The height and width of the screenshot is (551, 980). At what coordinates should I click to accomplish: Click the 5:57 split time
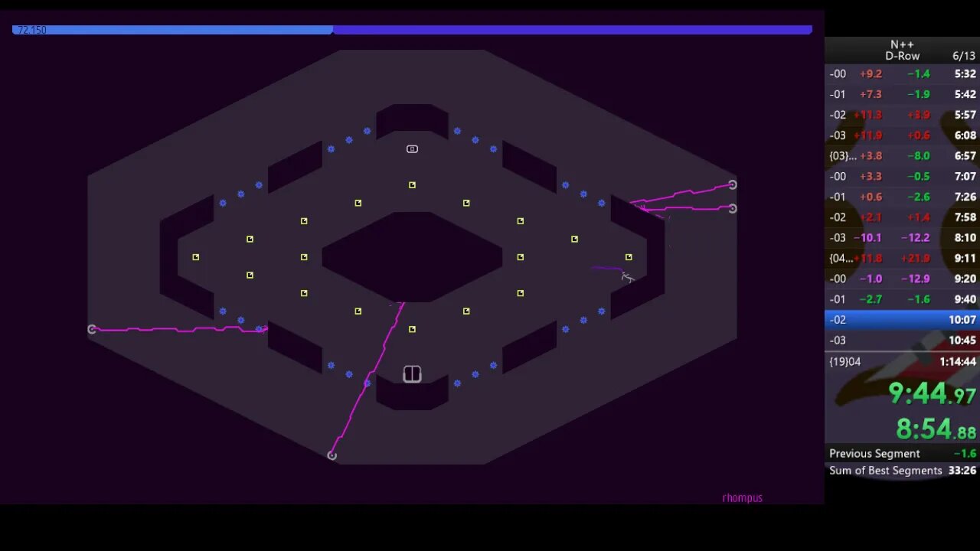(965, 115)
